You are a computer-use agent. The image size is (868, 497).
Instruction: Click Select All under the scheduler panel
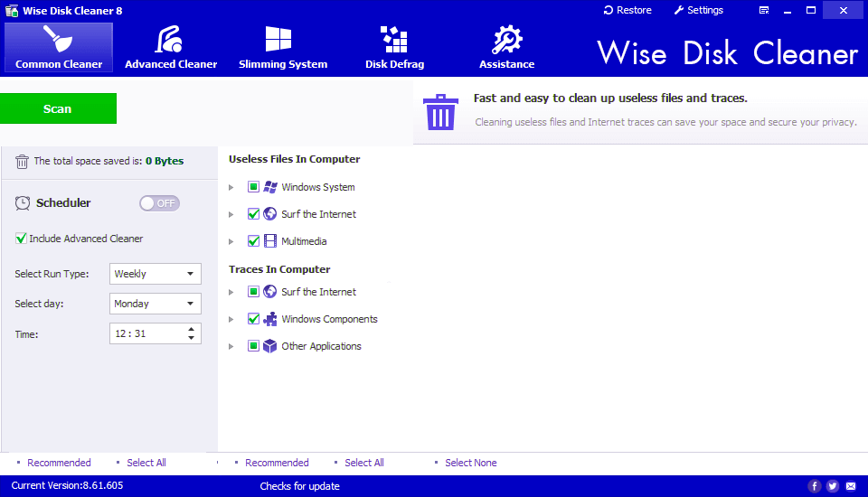pos(146,463)
